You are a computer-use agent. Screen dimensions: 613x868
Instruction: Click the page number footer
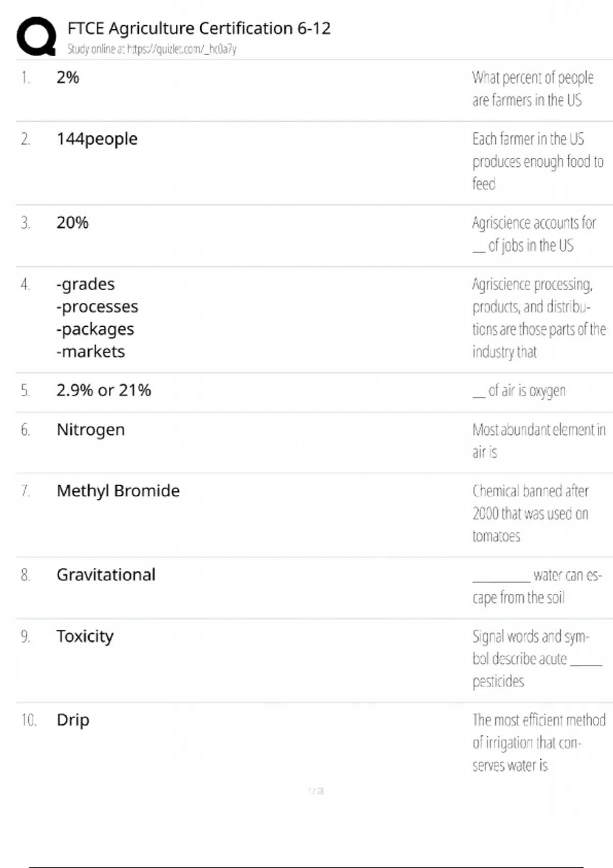[316, 791]
